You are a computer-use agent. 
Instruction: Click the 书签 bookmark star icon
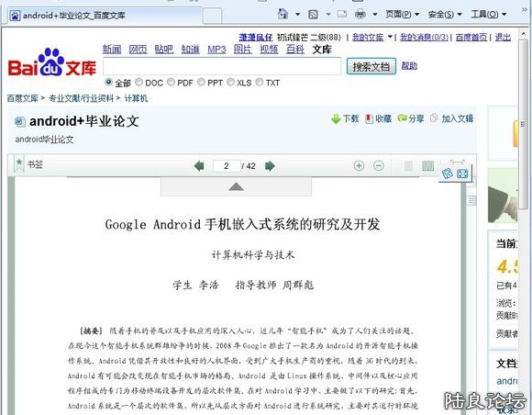(x=19, y=163)
